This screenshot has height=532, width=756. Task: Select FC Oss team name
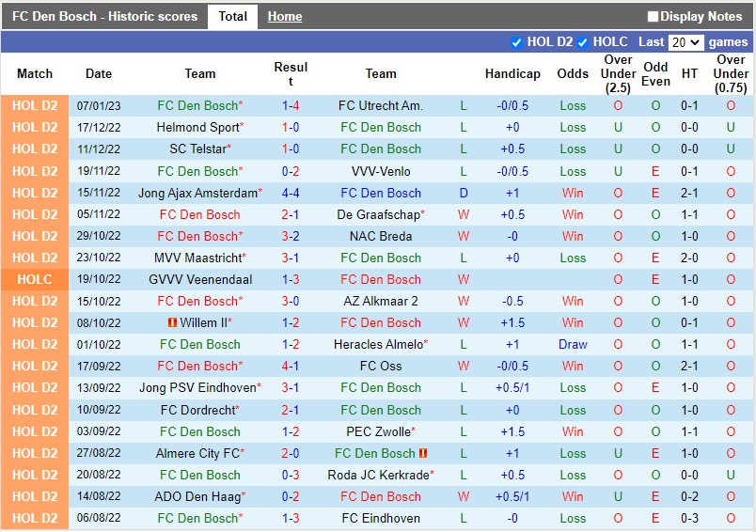381,366
